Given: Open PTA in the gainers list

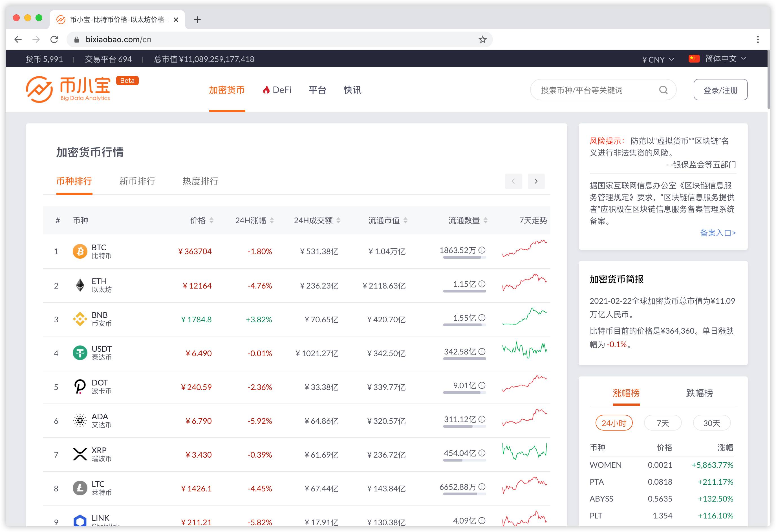Looking at the screenshot, I should pyautogui.click(x=596, y=482).
